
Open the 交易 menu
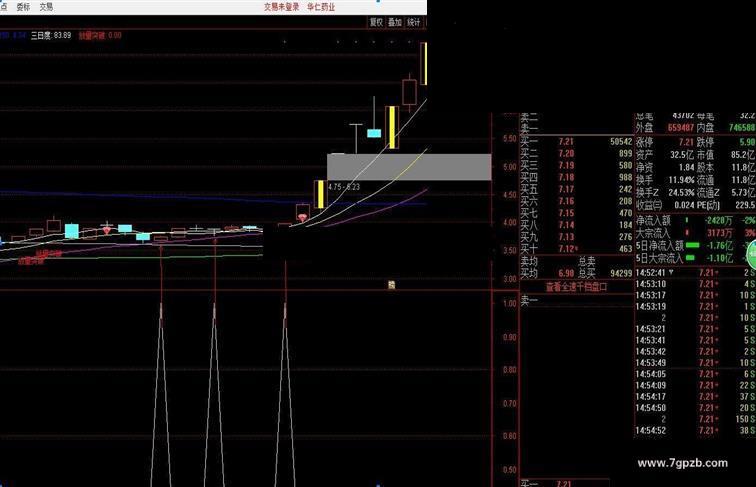pyautogui.click(x=46, y=7)
